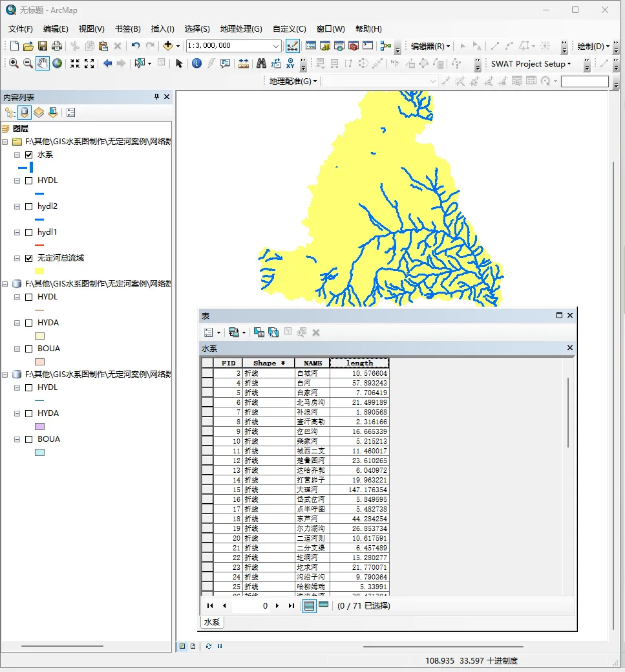Save the map with floppy disk icon

pos(43,46)
